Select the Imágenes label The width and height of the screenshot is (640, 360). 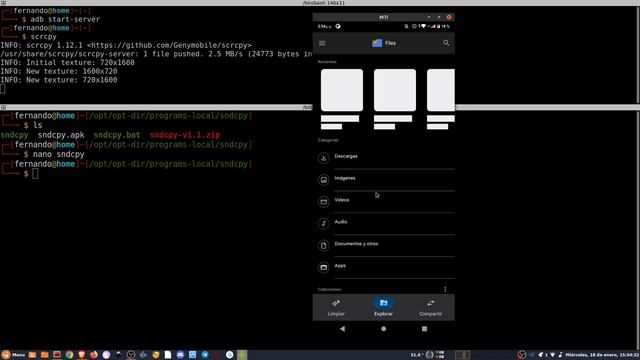click(x=344, y=178)
